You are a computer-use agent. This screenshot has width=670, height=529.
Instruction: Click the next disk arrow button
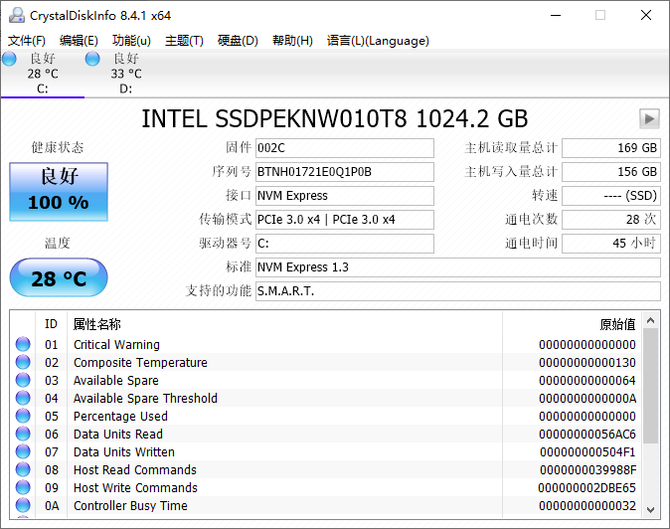click(x=649, y=118)
